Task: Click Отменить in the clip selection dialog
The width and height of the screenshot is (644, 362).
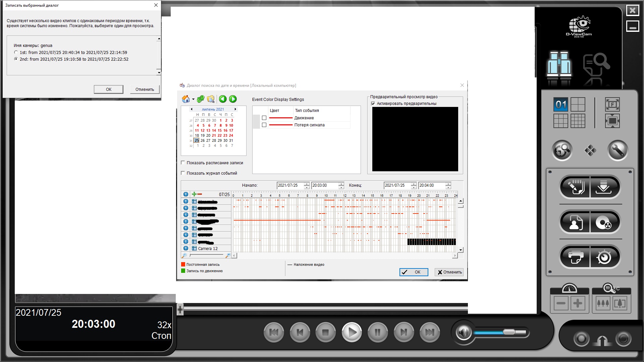Action: [145, 89]
